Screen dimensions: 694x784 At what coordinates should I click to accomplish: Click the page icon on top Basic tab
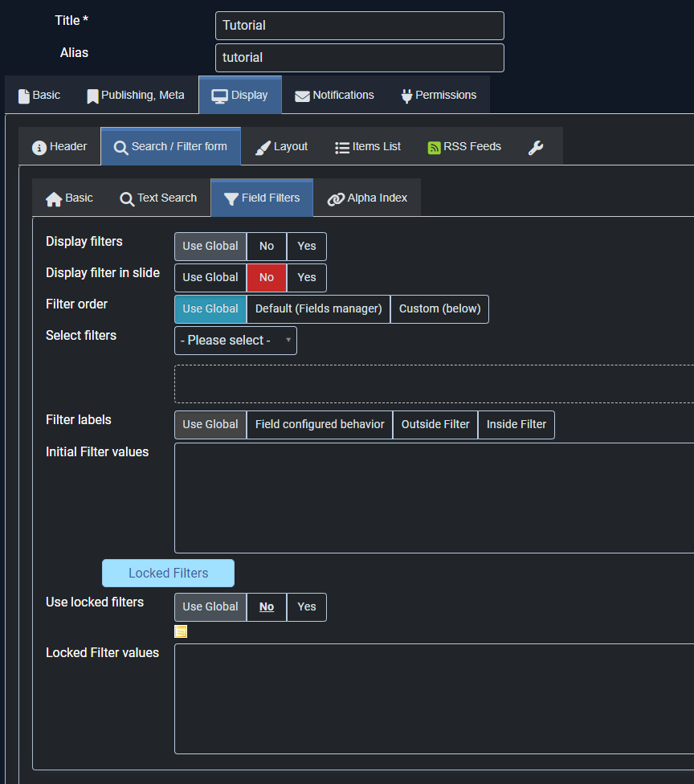coord(24,96)
